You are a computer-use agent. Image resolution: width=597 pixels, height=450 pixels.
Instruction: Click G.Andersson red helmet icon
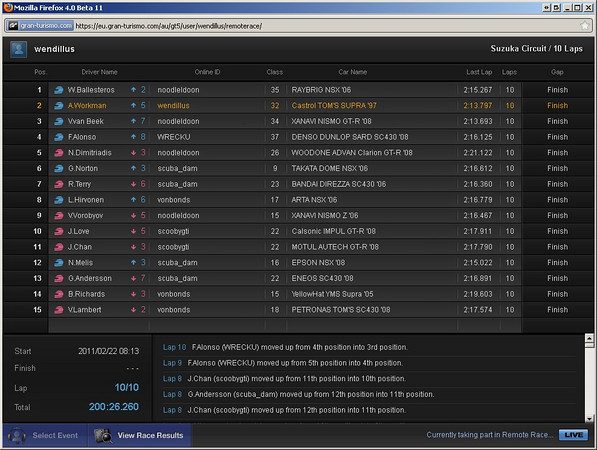pos(59,279)
